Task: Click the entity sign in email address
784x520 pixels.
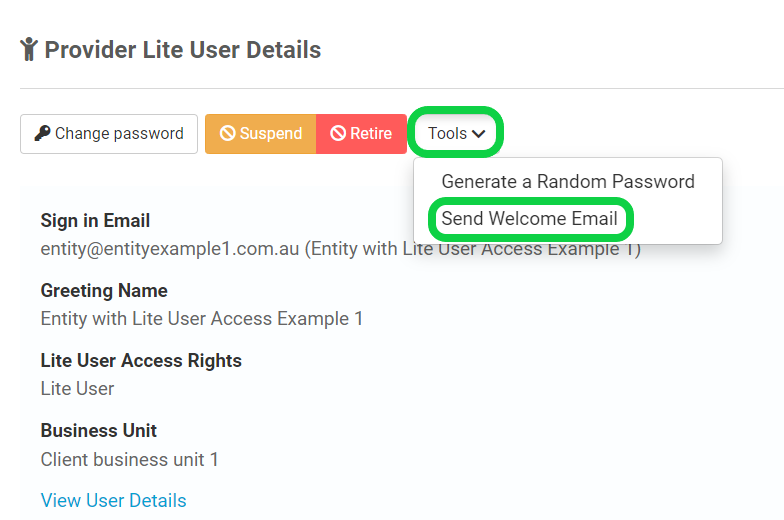Action: point(170,248)
